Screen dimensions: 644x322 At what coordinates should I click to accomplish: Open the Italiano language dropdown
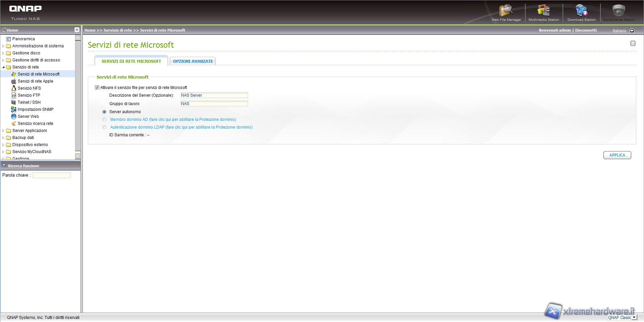[632, 31]
